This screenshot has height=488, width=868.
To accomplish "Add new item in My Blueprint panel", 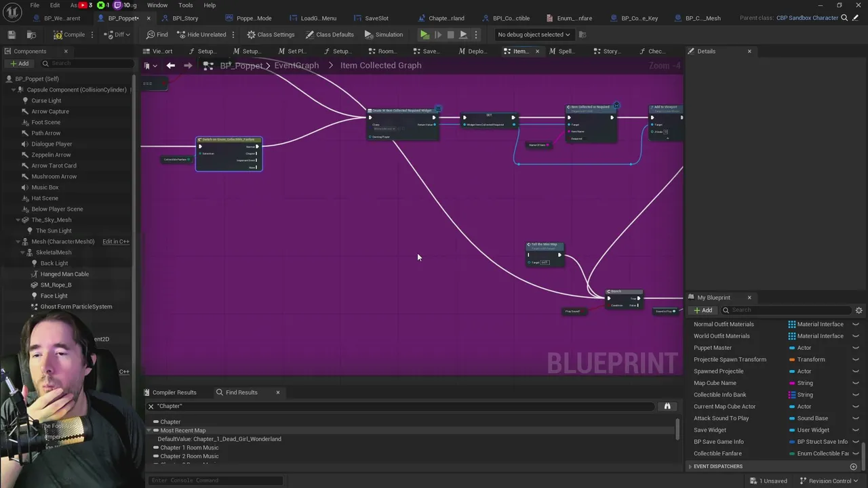I will 703,310.
